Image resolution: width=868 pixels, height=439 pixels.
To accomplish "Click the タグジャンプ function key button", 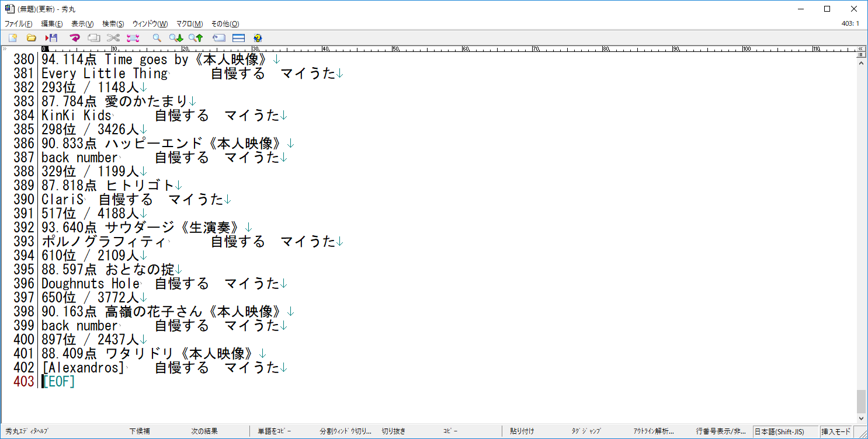I will (586, 431).
